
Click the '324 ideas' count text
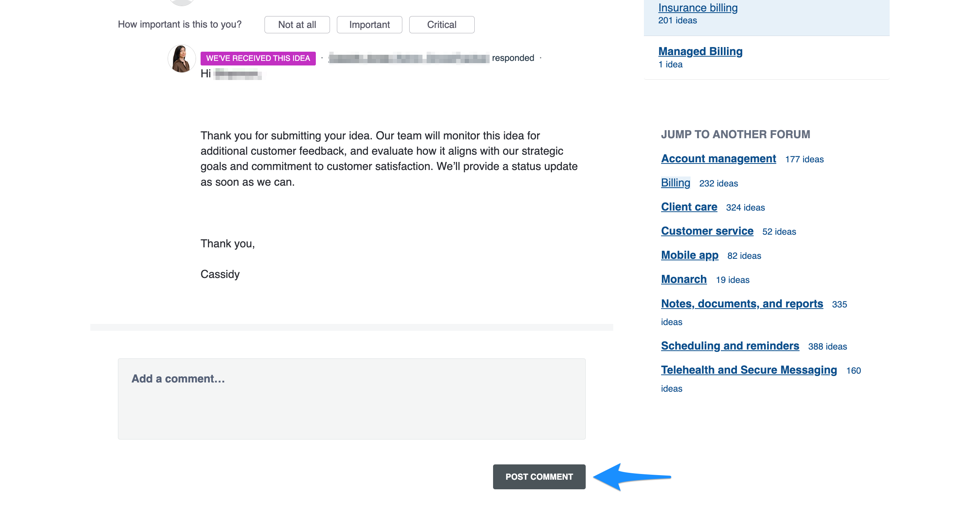745,208
